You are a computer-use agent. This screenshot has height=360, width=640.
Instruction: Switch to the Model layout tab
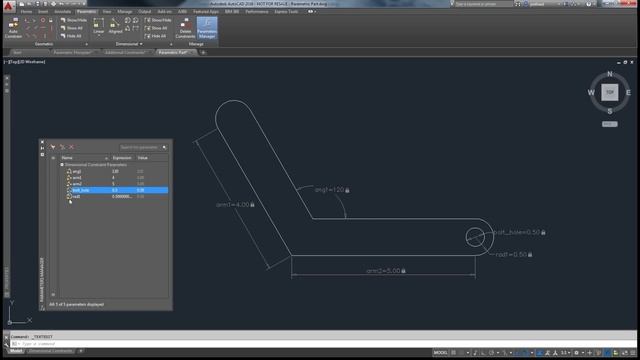coord(16,351)
